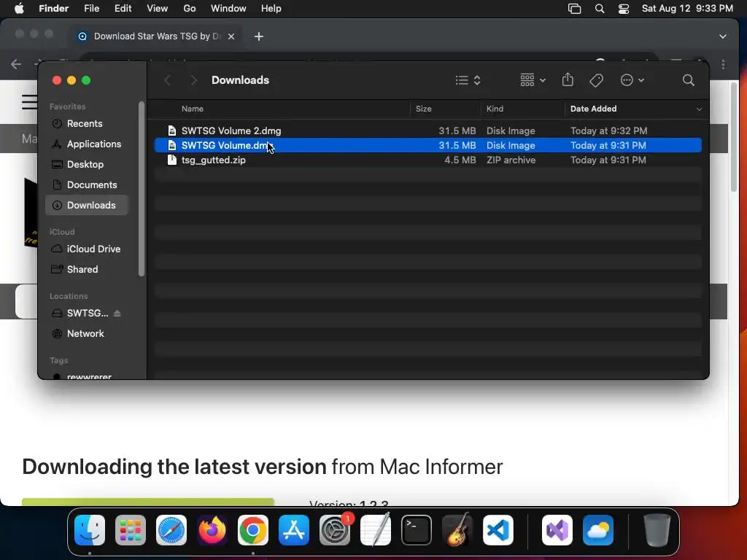747x560 pixels.
Task: Open TextEdit from the Dock
Action: pyautogui.click(x=376, y=530)
